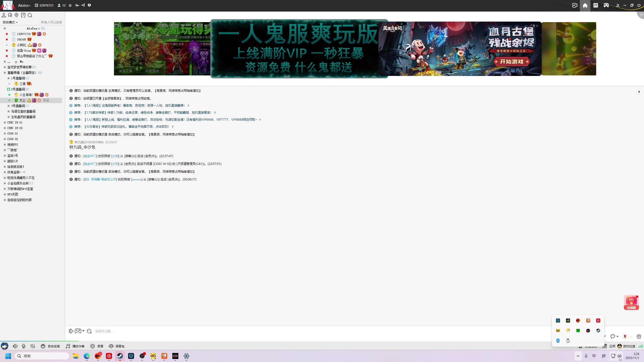Click the channel search magnifier icon
The width and height of the screenshot is (644, 362).
[30, 15]
